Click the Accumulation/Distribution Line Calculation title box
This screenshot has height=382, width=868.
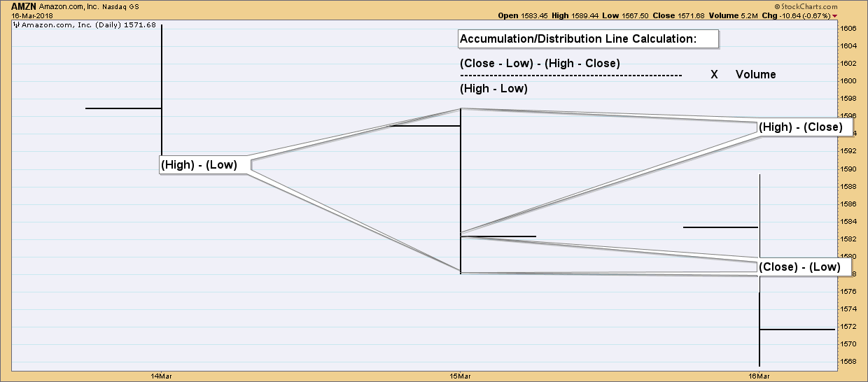[x=588, y=39]
